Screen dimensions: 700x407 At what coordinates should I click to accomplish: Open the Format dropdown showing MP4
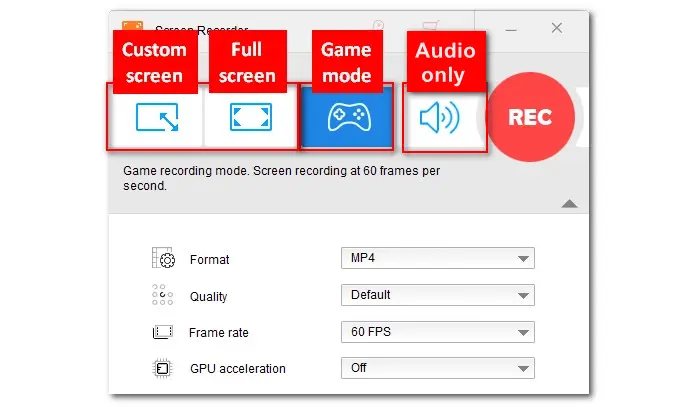pos(438,258)
